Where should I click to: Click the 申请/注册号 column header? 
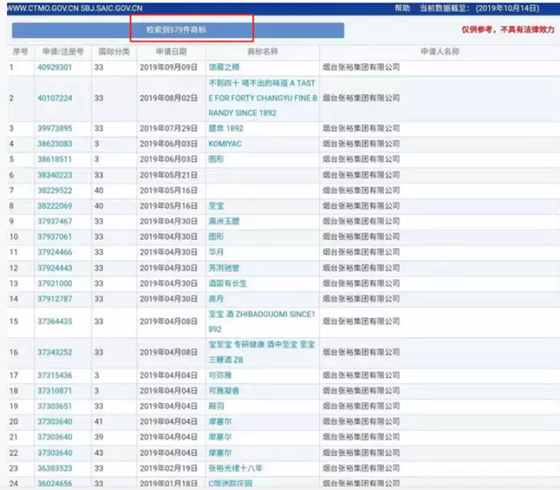[x=63, y=52]
